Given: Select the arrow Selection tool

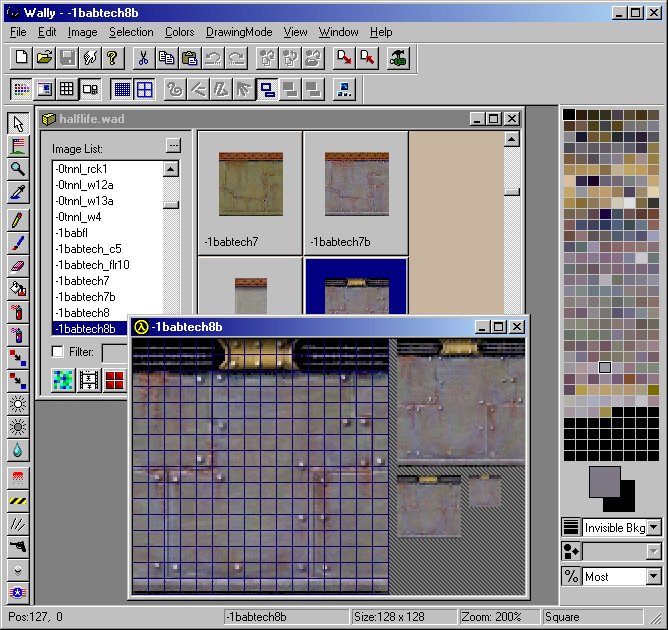Looking at the screenshot, I should 18,124.
